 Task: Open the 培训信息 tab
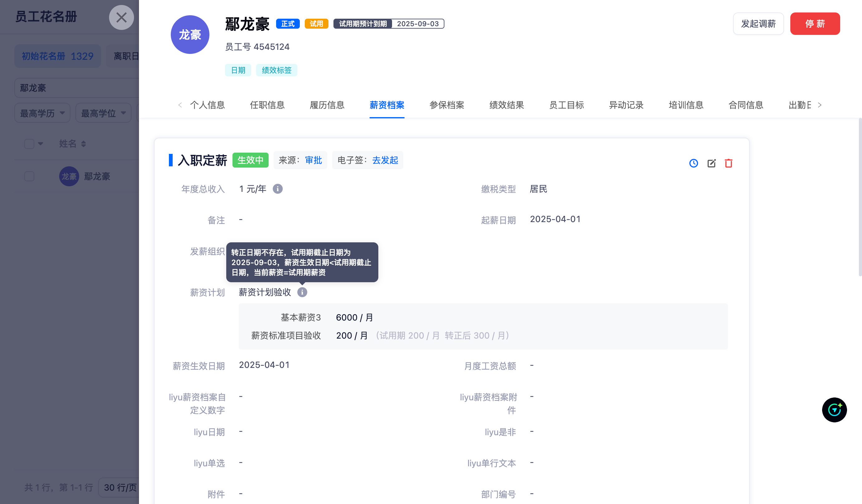tap(686, 105)
